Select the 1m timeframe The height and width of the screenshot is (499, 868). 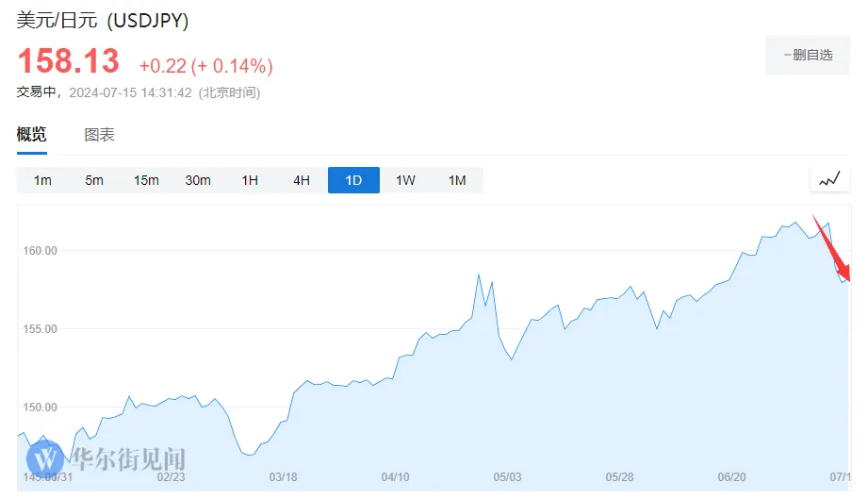coord(42,180)
